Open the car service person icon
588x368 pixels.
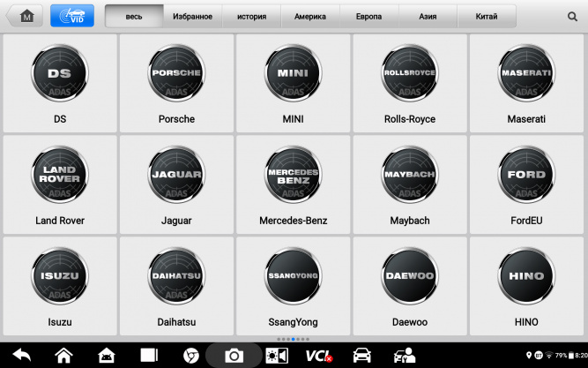coord(405,356)
